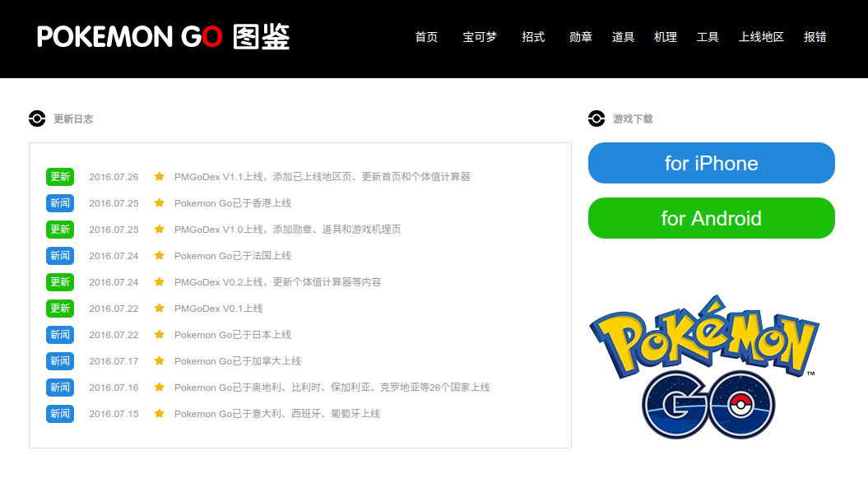The width and height of the screenshot is (868, 483).
Task: Open the 首页 nav item
Action: pyautogui.click(x=426, y=37)
